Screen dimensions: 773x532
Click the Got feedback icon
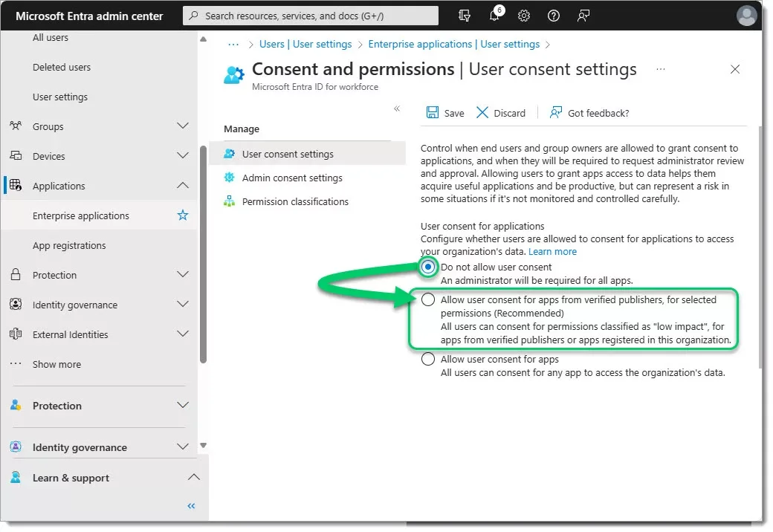[556, 113]
